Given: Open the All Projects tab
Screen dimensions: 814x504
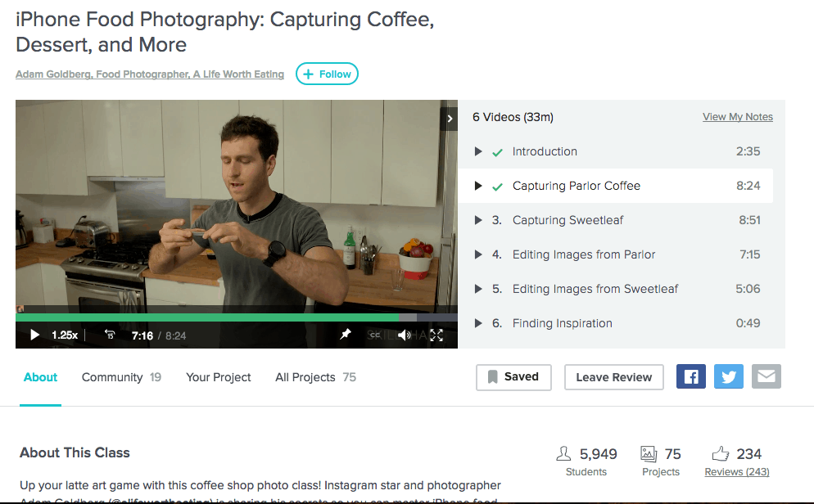Looking at the screenshot, I should 315,377.
